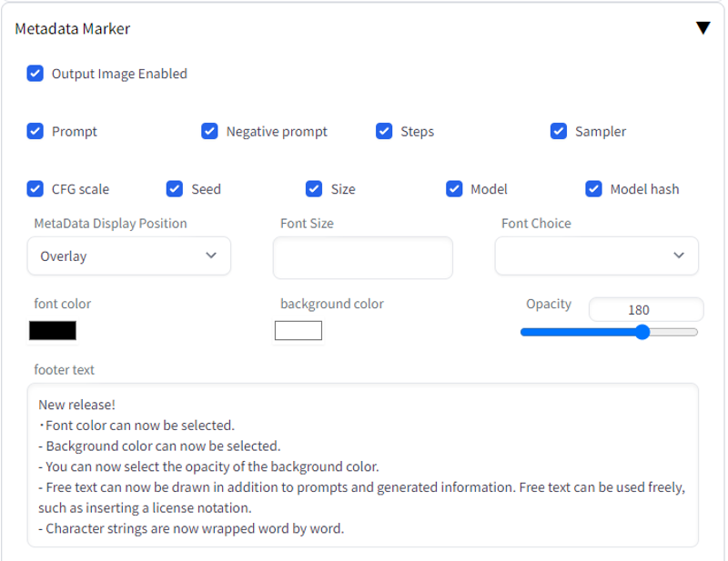Disable the Model checkbox

coord(454,188)
